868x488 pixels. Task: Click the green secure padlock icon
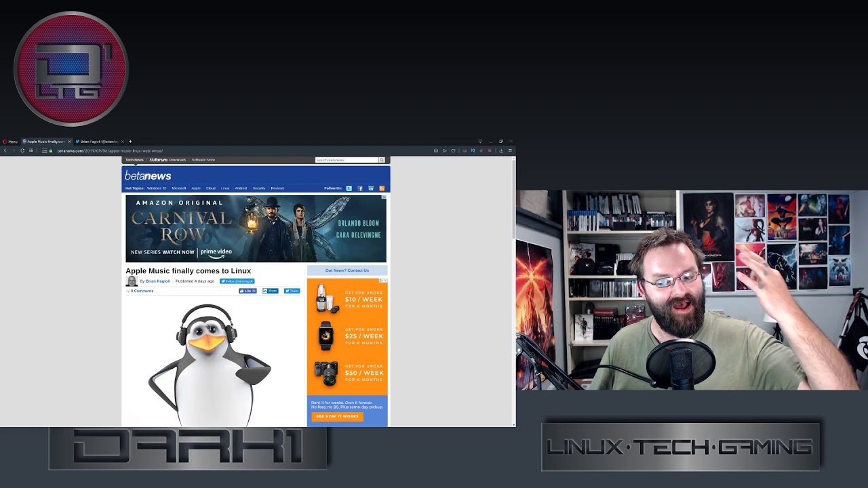(51, 150)
